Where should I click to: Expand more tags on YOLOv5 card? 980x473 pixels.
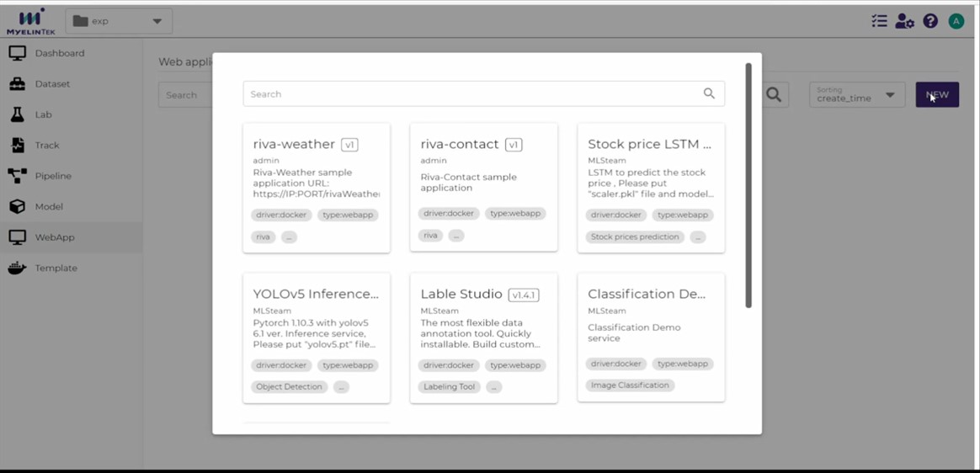(x=341, y=387)
